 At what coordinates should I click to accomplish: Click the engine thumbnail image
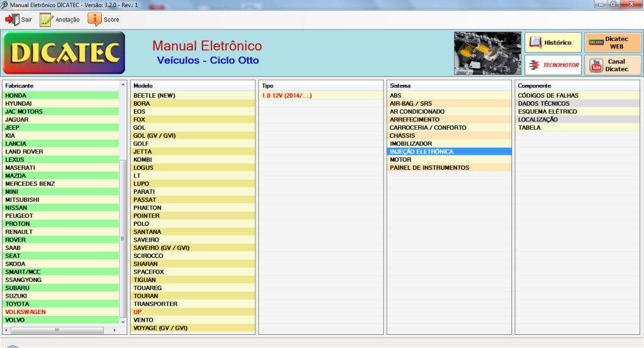[x=487, y=53]
